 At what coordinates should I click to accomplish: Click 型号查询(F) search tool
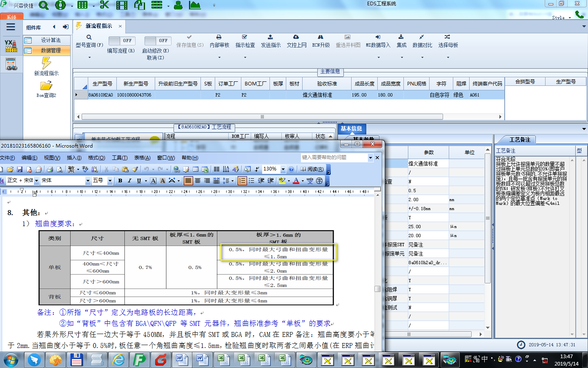[89, 41]
